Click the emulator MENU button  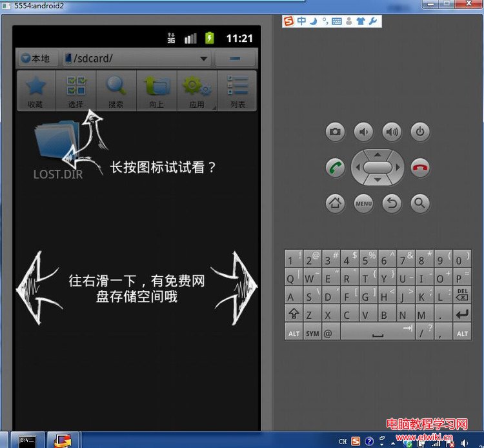click(x=363, y=203)
